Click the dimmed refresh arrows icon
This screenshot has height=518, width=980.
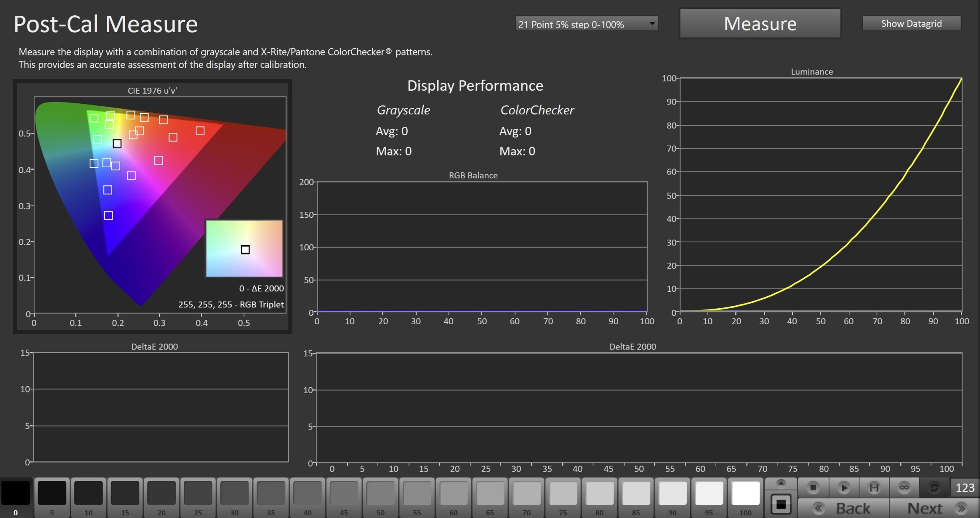[x=934, y=488]
